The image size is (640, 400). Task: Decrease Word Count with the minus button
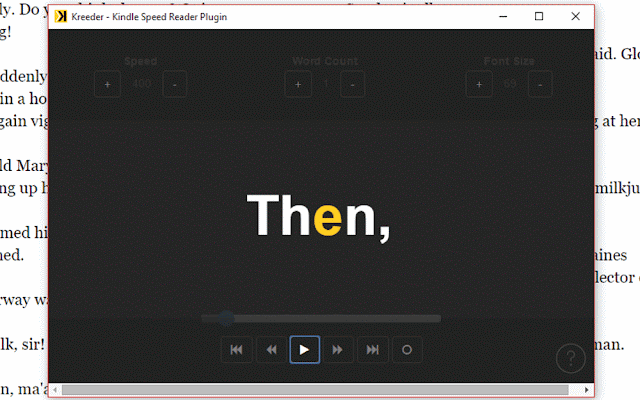pyautogui.click(x=352, y=84)
